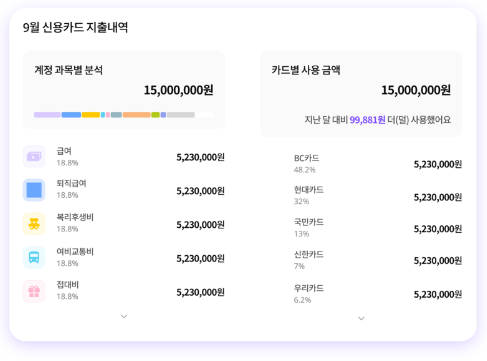This screenshot has width=487, height=361.
Task: Open the 현대카드 row
Action: point(378,196)
